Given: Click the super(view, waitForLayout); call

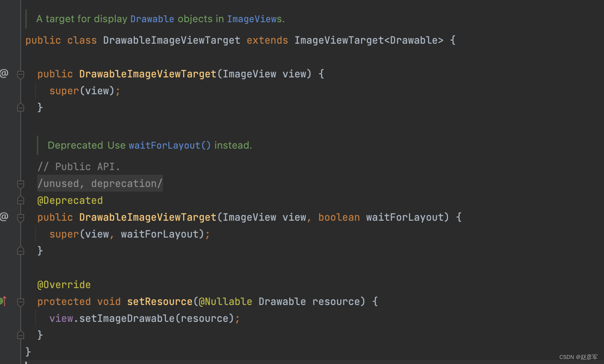Looking at the screenshot, I should [x=130, y=234].
